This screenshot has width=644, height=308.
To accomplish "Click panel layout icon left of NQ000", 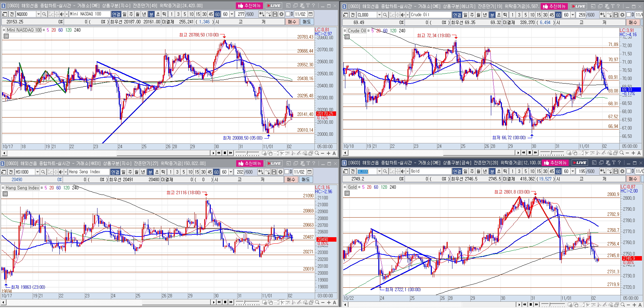I will click(4, 14).
